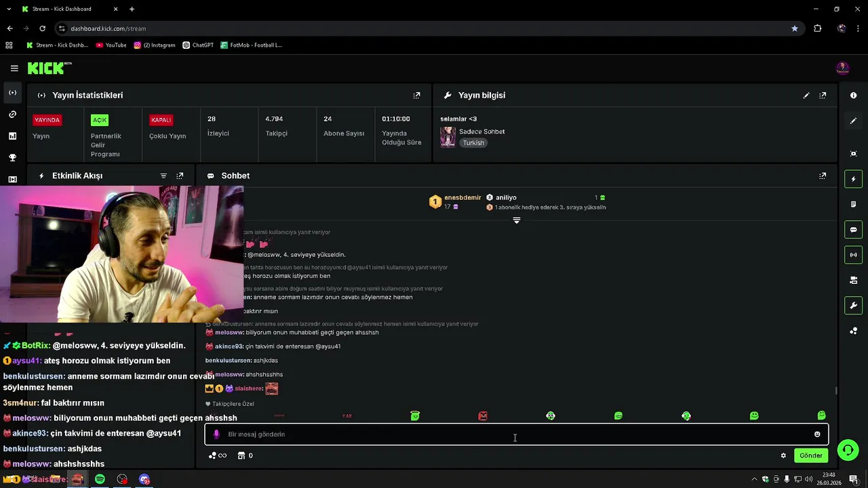Click the info icon in right sidebar
This screenshot has width=868, height=488.
click(x=853, y=96)
